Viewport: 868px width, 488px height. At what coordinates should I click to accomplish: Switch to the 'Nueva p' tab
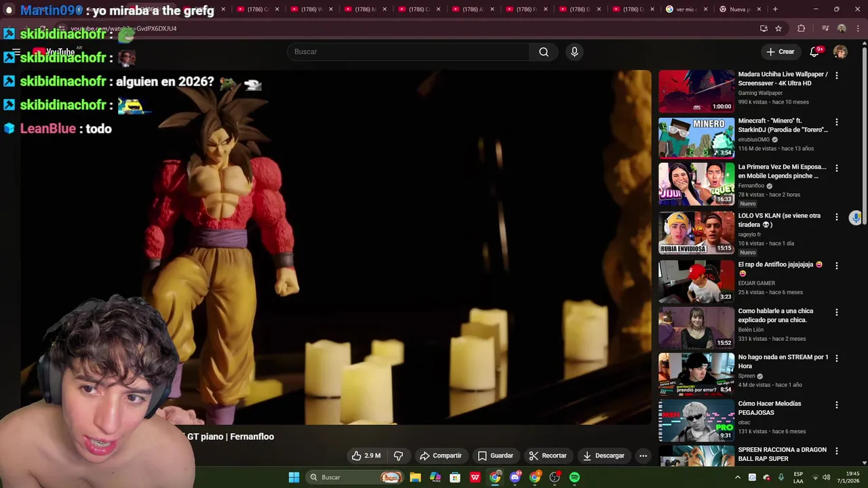[741, 9]
